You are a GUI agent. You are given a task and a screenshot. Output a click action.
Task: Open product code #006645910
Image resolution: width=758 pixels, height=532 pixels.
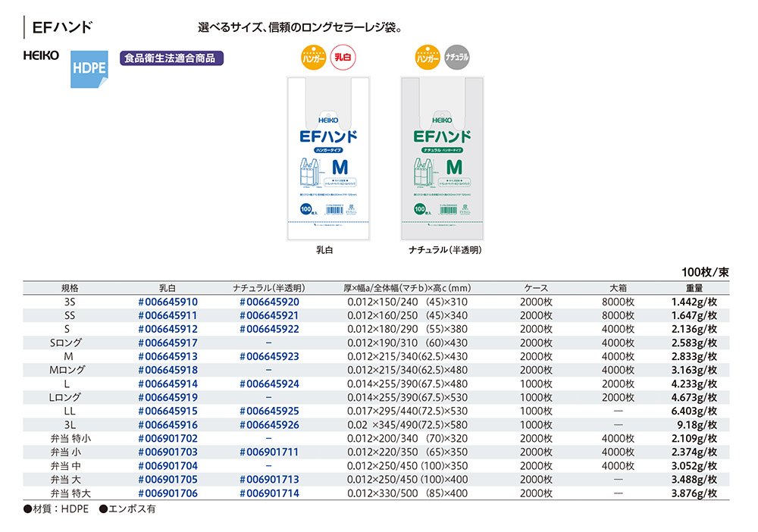[x=168, y=302]
